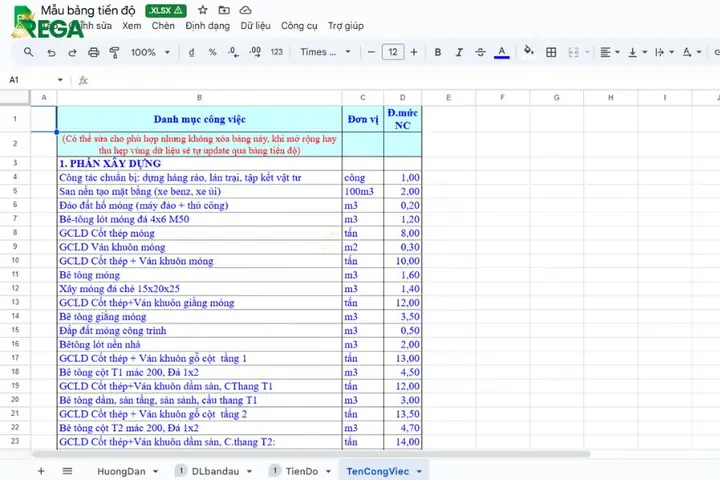The height and width of the screenshot is (480, 720).
Task: Select unit cell '100m3'
Action: pos(363,191)
